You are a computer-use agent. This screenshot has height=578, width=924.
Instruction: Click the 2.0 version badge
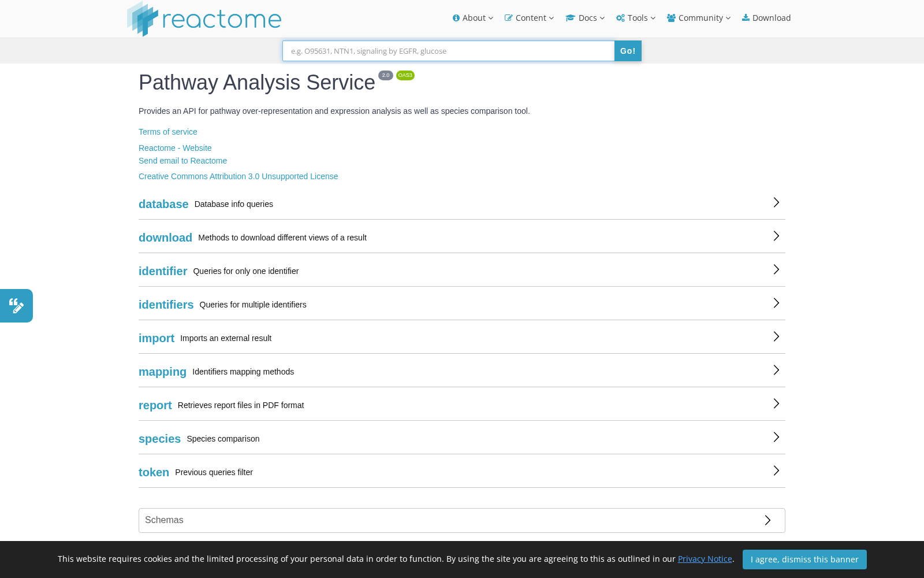tap(386, 75)
